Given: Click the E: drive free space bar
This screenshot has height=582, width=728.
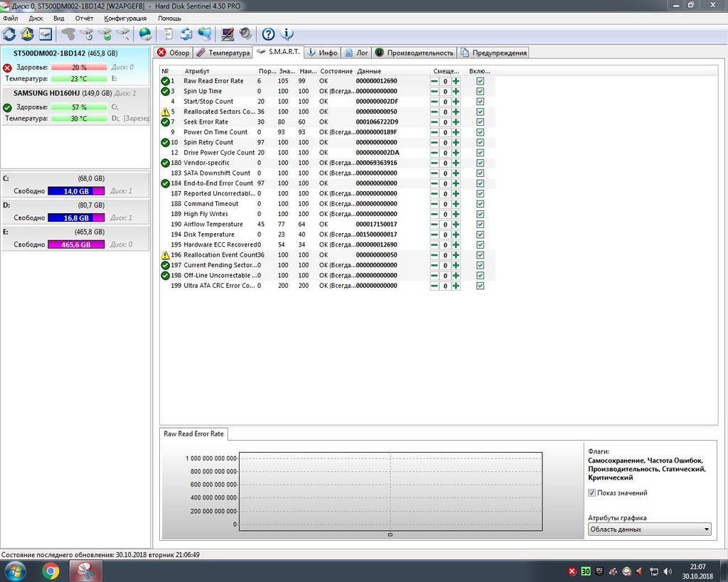Looking at the screenshot, I should click(x=76, y=244).
